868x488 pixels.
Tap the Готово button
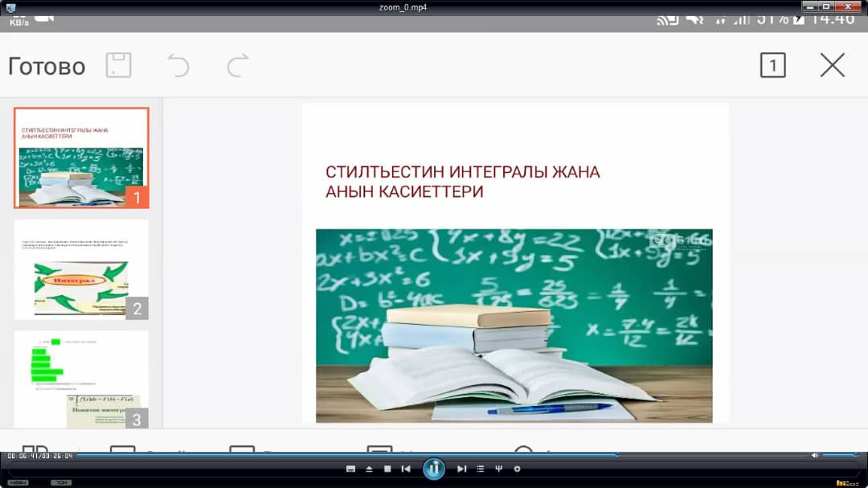point(47,66)
